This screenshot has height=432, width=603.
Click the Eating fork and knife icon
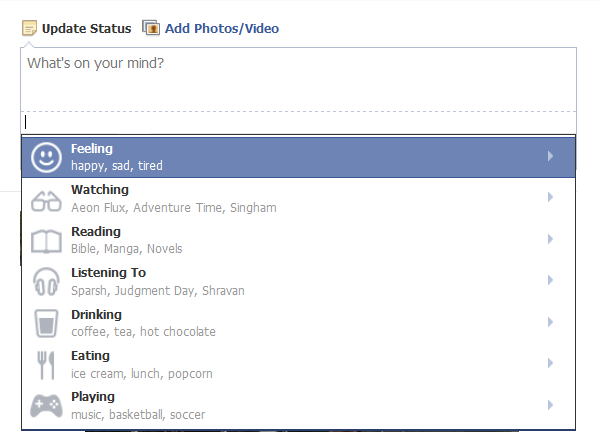[46, 365]
